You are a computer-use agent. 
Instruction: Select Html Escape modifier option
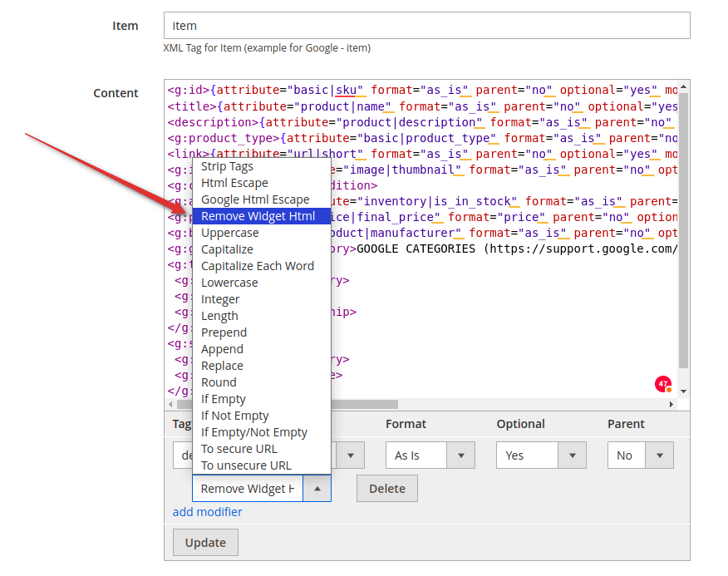[x=262, y=183]
